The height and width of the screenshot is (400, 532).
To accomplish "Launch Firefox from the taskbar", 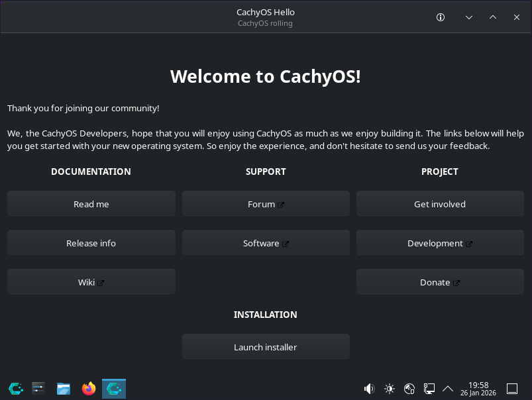I will point(89,389).
